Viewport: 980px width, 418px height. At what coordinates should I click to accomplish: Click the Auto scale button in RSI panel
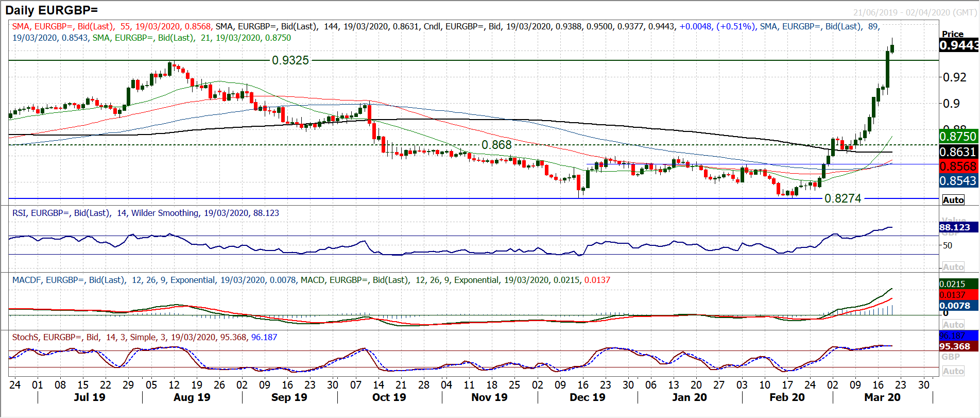pyautogui.click(x=953, y=267)
